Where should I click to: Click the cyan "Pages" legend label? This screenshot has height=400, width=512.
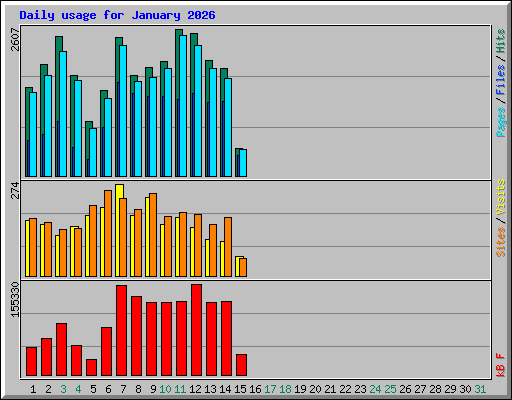[x=501, y=122]
